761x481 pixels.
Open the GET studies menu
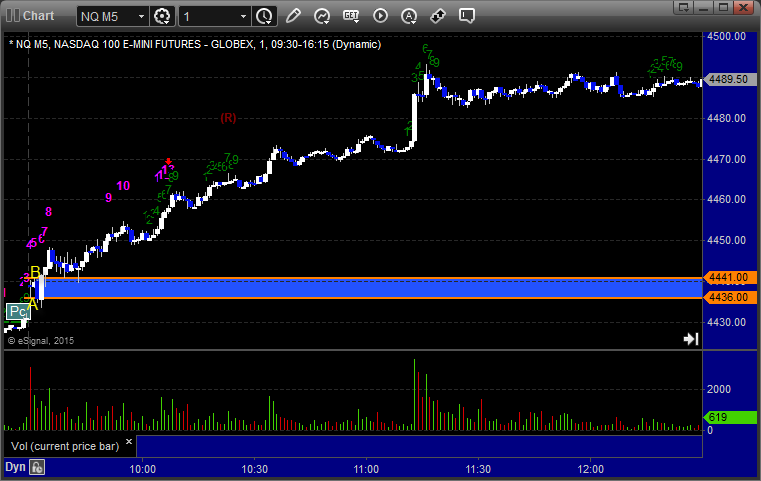tap(351, 16)
